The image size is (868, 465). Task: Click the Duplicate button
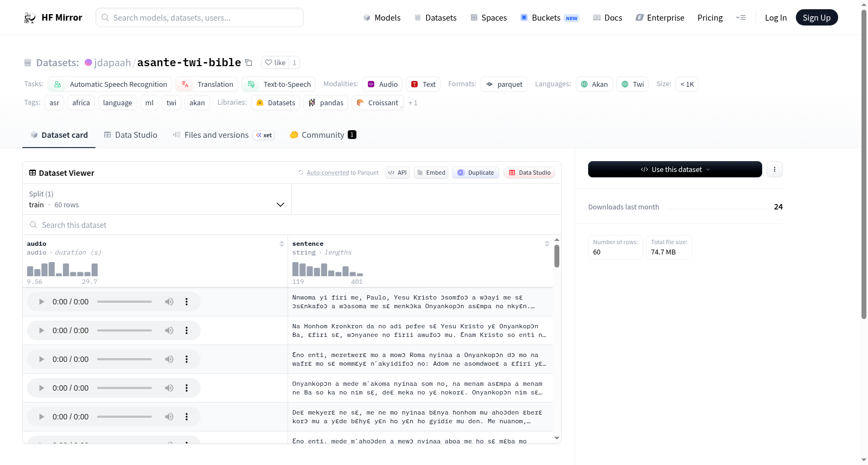pyautogui.click(x=476, y=173)
